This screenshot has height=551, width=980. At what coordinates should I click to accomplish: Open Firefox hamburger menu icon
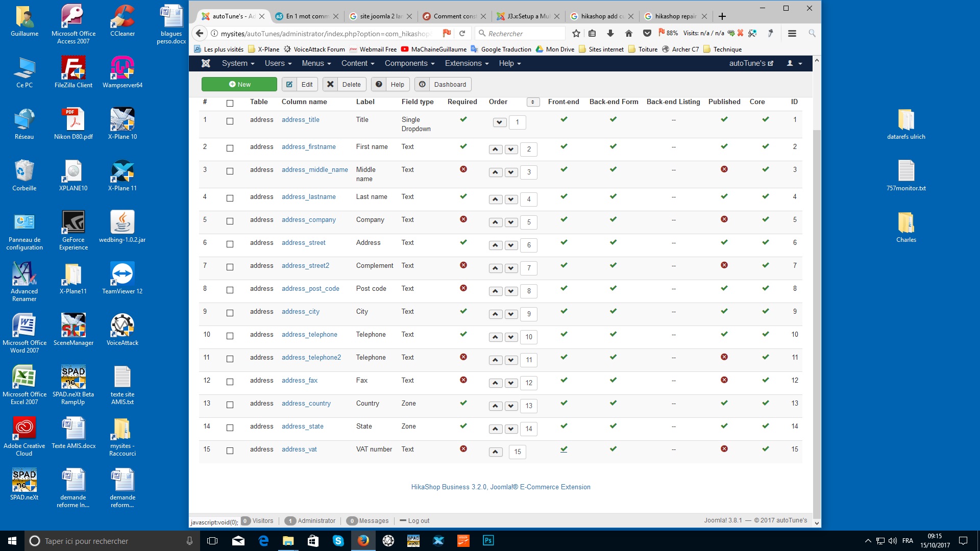pos(792,34)
